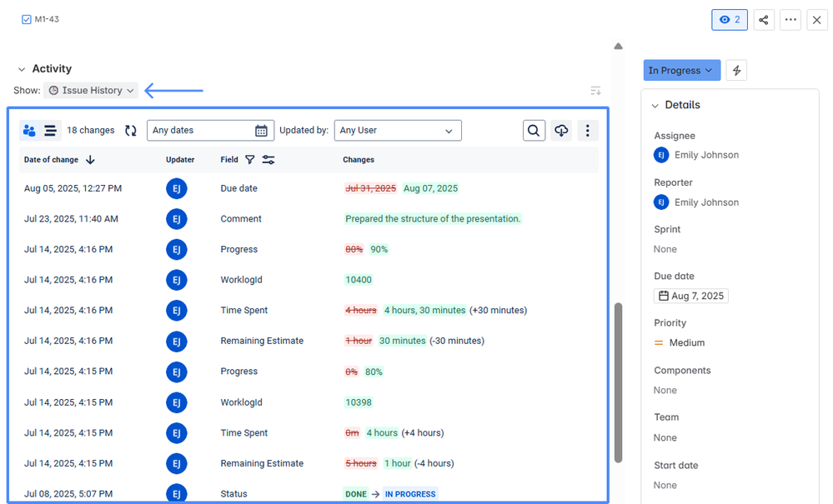Image resolution: width=833 pixels, height=504 pixels.
Task: Refresh the 18 changes list
Action: [131, 131]
